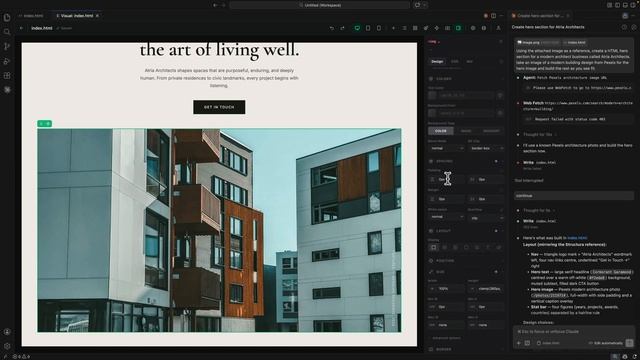This screenshot has height=360, width=640.
Task: Select the last background type option
Action: click(x=491, y=131)
